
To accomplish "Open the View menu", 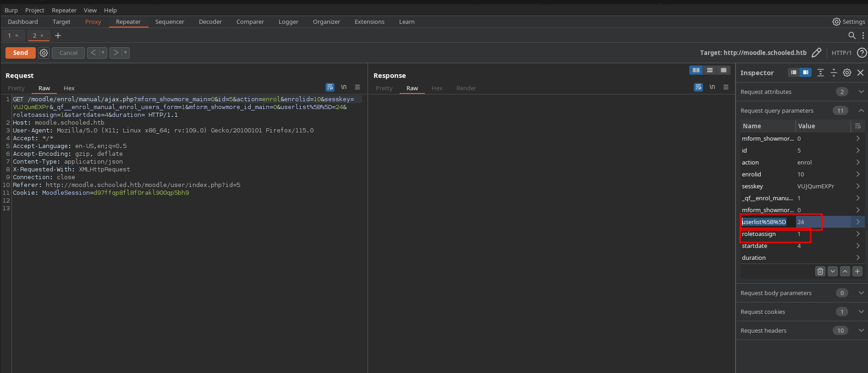I will click(x=90, y=10).
